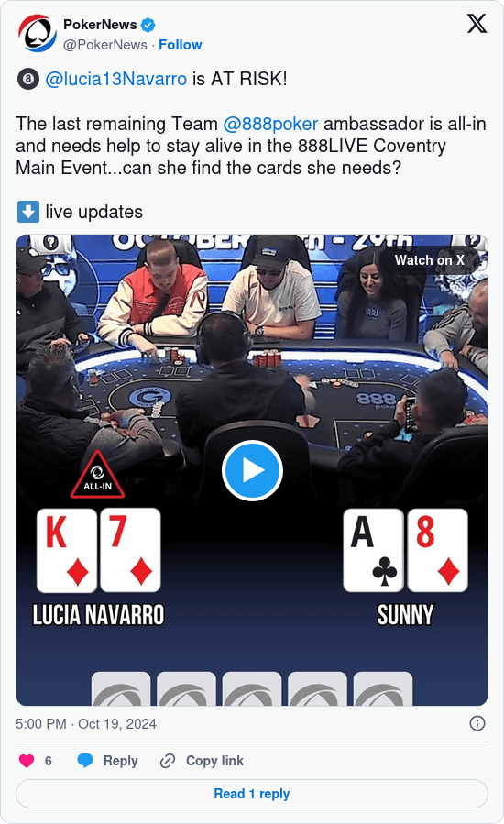The width and height of the screenshot is (504, 824).
Task: Click the blue verified badge
Action: (x=148, y=25)
